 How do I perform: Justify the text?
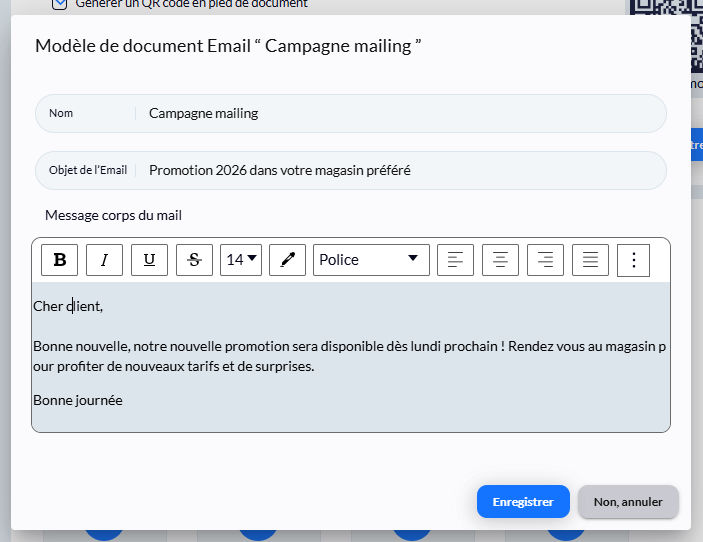(x=590, y=260)
